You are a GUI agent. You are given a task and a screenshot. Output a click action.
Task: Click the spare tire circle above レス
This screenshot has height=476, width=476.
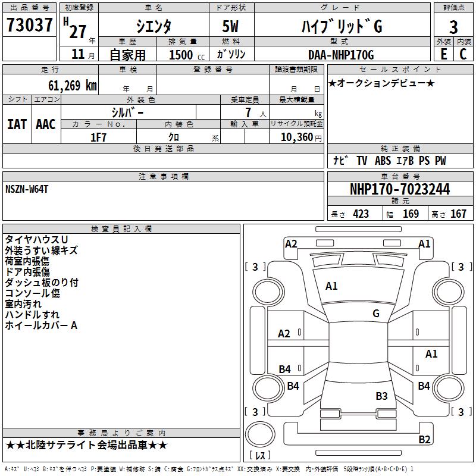[x=260, y=434]
